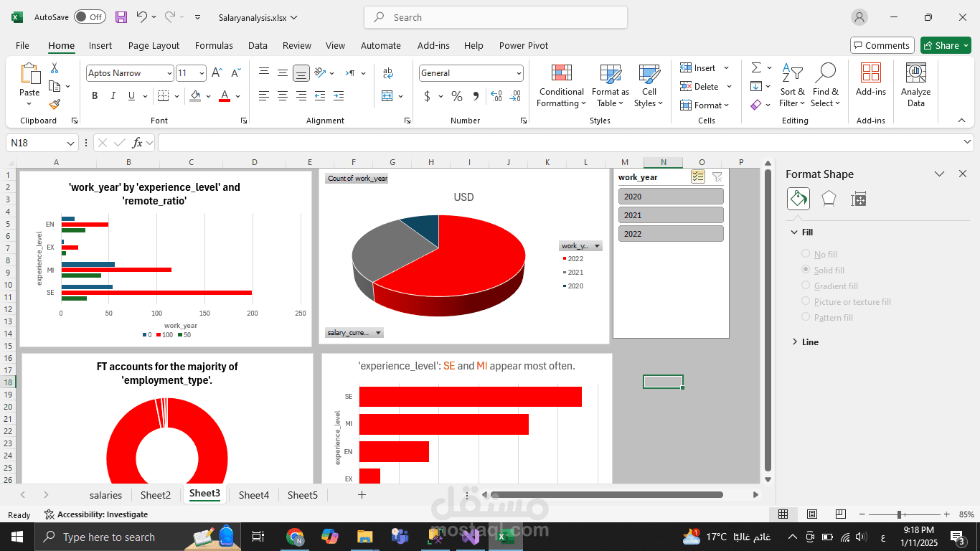Open the Formulas ribbon tab
The width and height of the screenshot is (980, 551).
(x=214, y=45)
